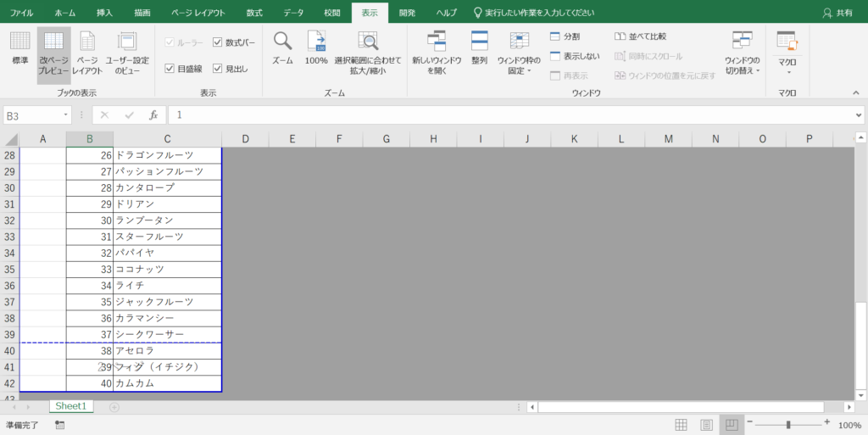Select cell containing ジャックフルーツ
Viewport: 868px width, 435px height.
[x=167, y=302]
